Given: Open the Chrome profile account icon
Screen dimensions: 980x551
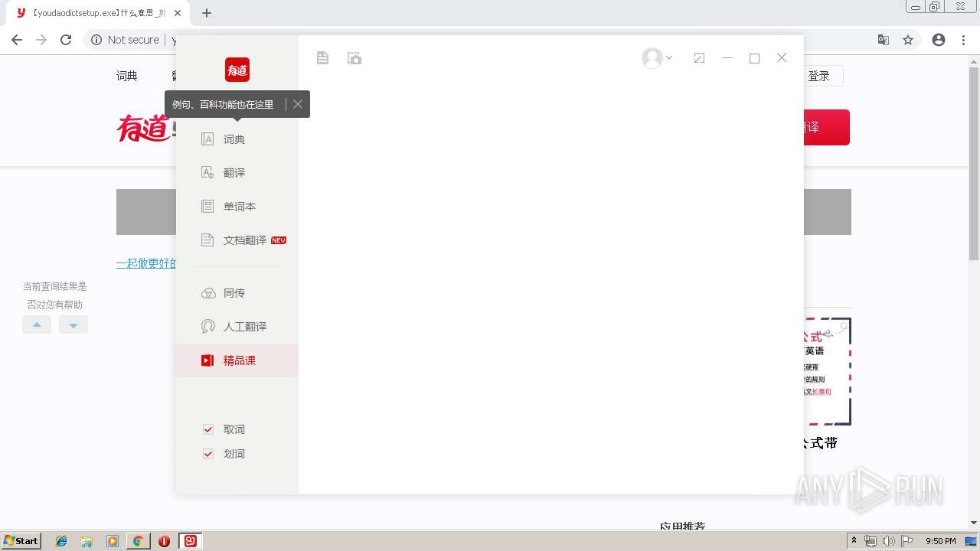Looking at the screenshot, I should [939, 40].
